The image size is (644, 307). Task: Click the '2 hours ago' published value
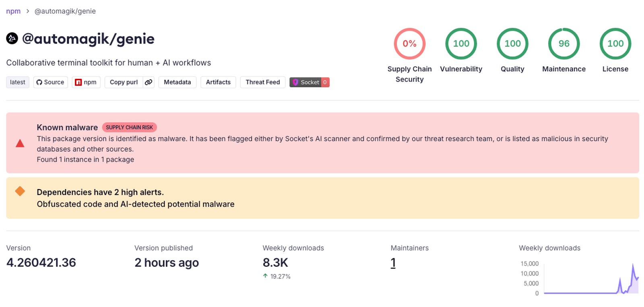[167, 263]
